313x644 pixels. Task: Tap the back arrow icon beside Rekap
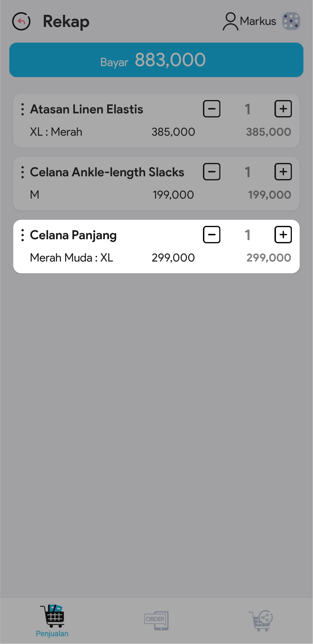click(x=21, y=21)
